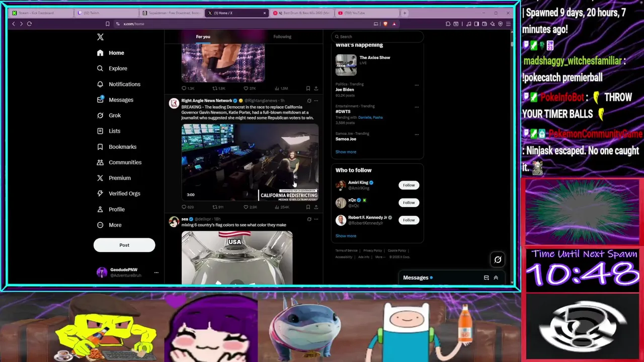Expand the More menu in sidebar
The image size is (644, 362).
109,225
